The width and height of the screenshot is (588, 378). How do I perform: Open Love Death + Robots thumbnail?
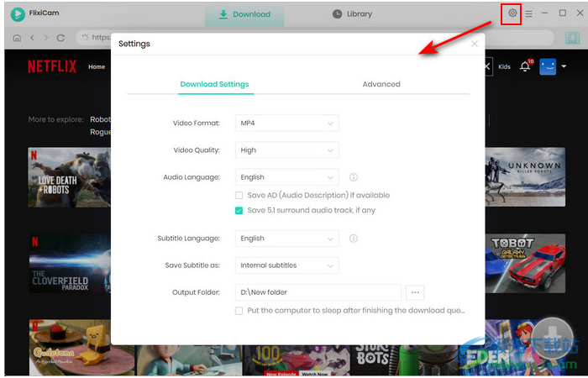tap(70, 177)
